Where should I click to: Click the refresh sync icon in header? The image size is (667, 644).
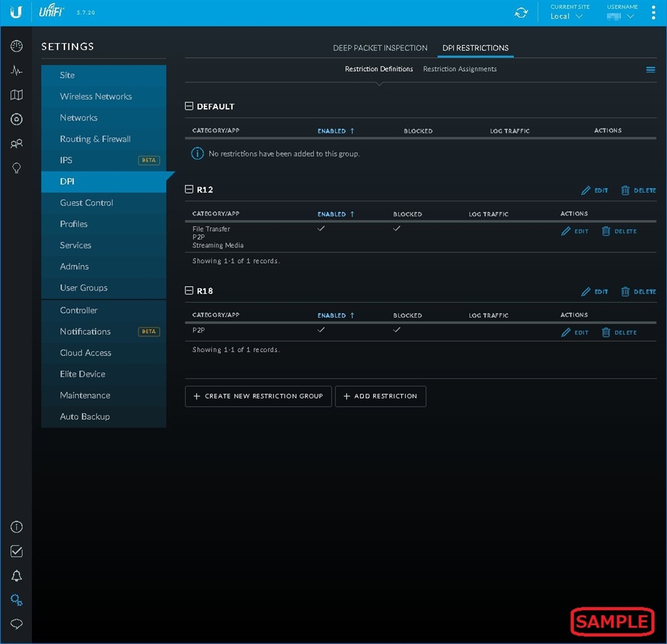coord(521,13)
